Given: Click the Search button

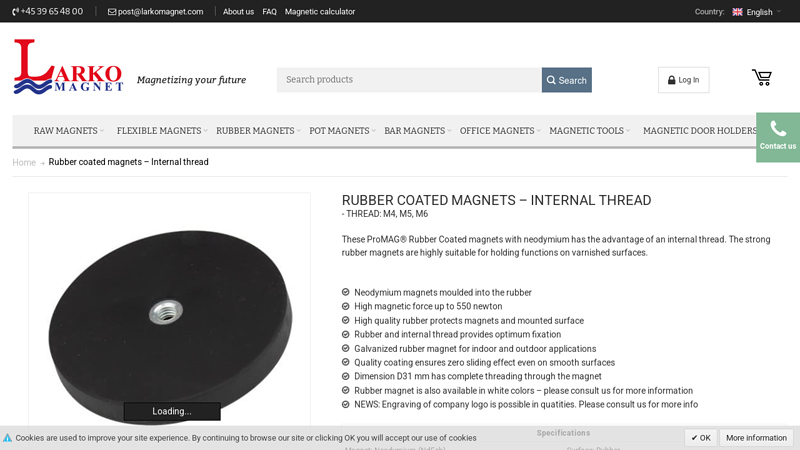Looking at the screenshot, I should pos(567,80).
